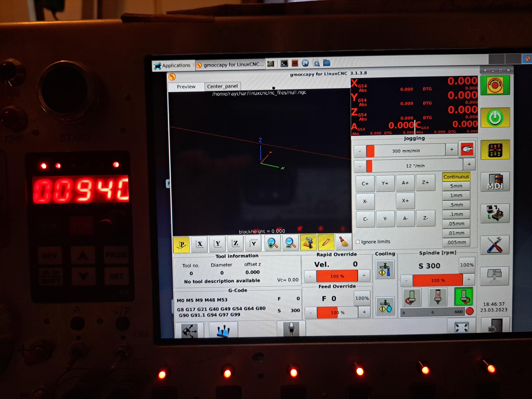
Task: Open touch off button at bottom
Action: (223, 330)
